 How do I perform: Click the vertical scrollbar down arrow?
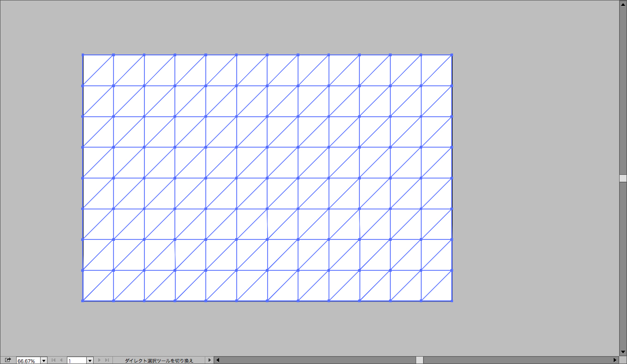[623, 352]
